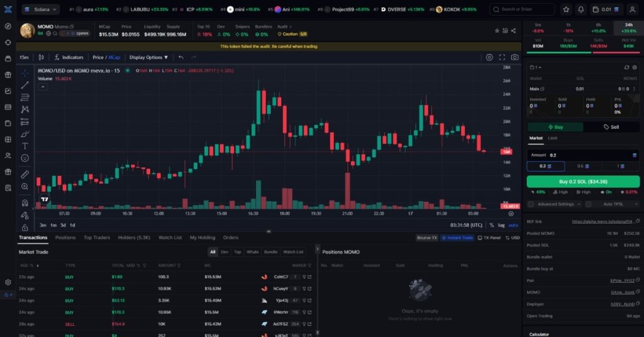Viewport: 644px width, 337px height.
Task: Open the Display Options dropdown
Action: pos(148,57)
